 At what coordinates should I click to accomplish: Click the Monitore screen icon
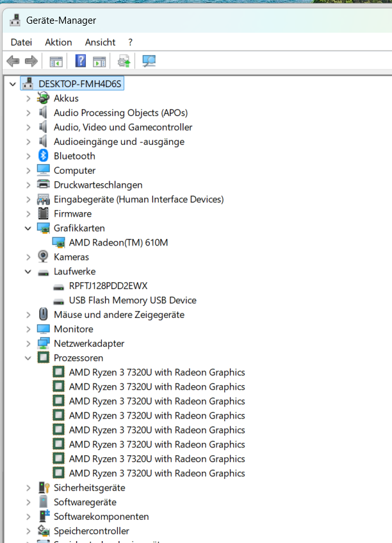pyautogui.click(x=44, y=329)
